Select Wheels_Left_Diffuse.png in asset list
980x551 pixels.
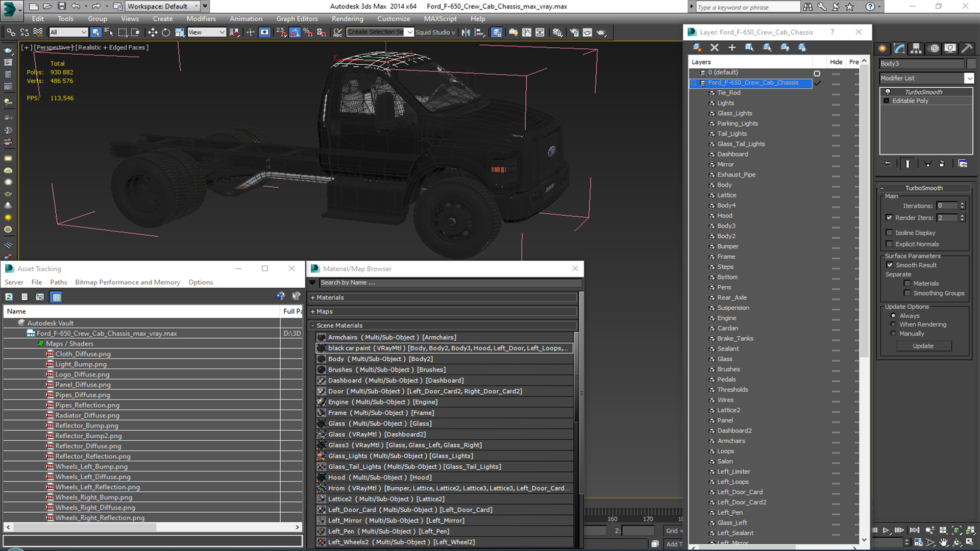(x=93, y=477)
